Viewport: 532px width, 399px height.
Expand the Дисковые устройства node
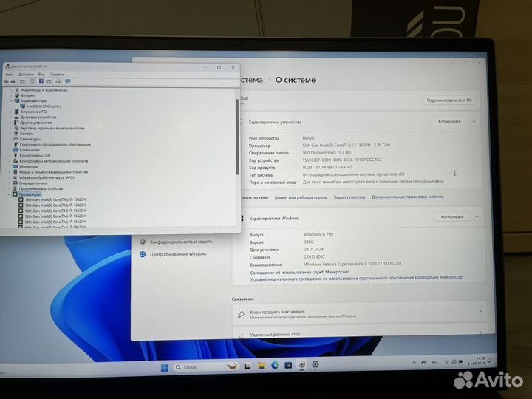tap(10, 117)
